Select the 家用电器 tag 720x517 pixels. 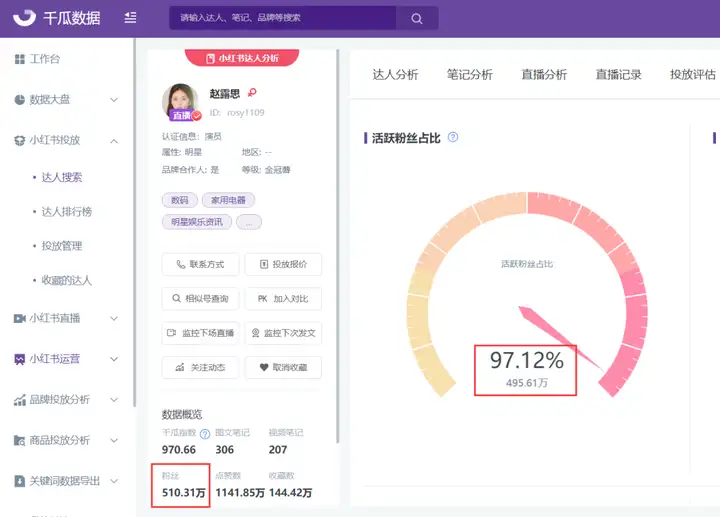pos(228,200)
